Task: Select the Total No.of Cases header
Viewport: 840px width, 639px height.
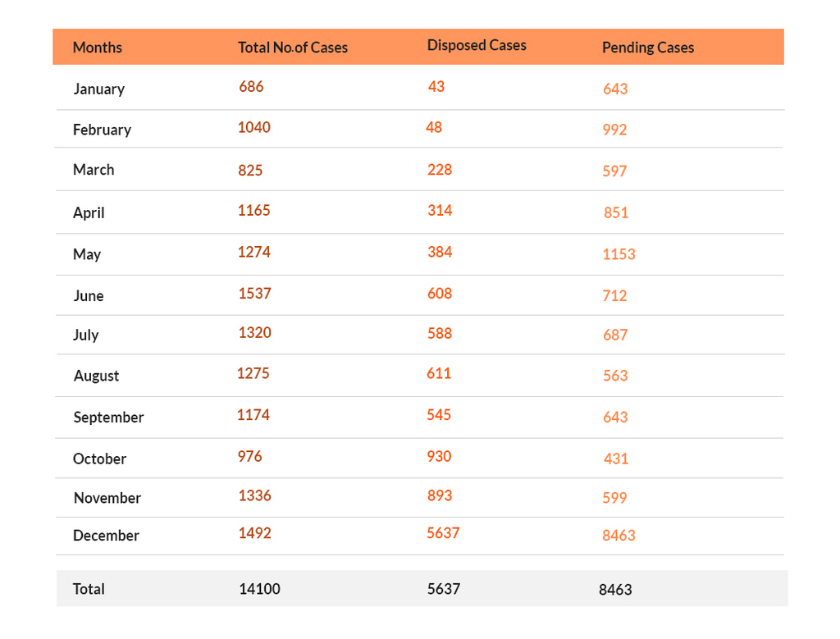Action: (x=293, y=48)
